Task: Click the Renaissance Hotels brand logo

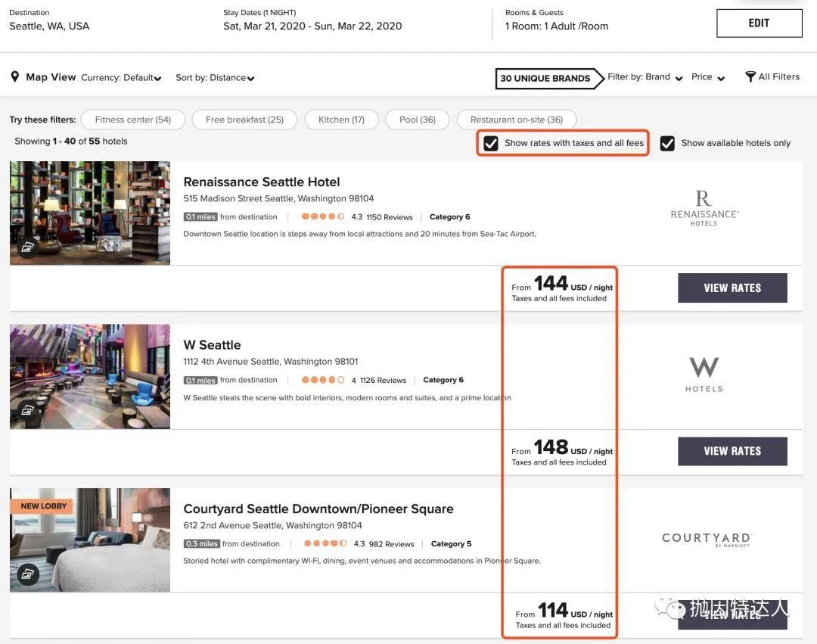Action: [x=704, y=208]
